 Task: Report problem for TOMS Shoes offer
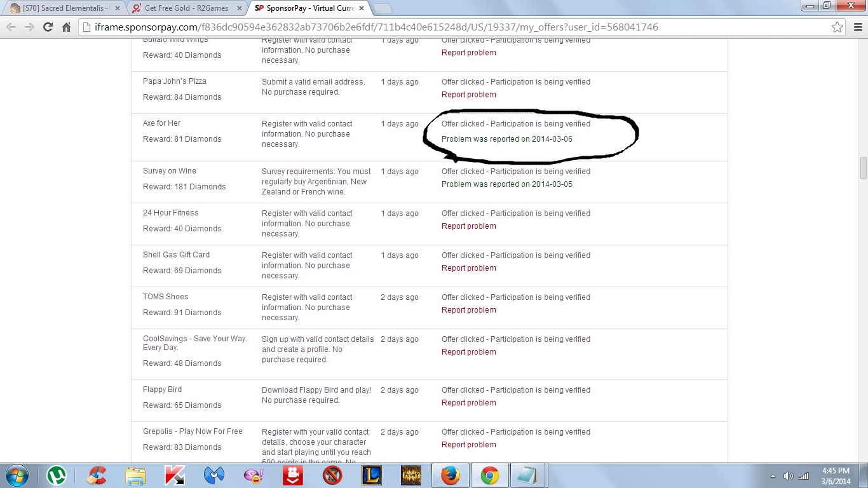coord(468,310)
